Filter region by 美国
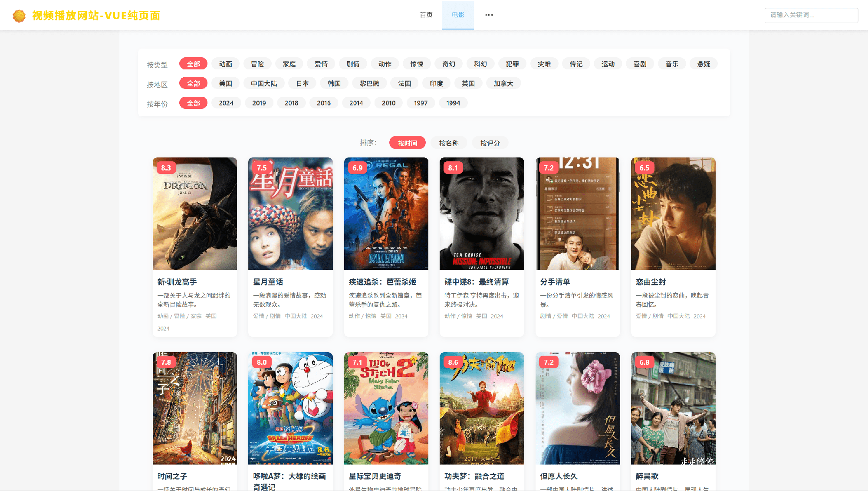The width and height of the screenshot is (868, 491). tap(226, 83)
